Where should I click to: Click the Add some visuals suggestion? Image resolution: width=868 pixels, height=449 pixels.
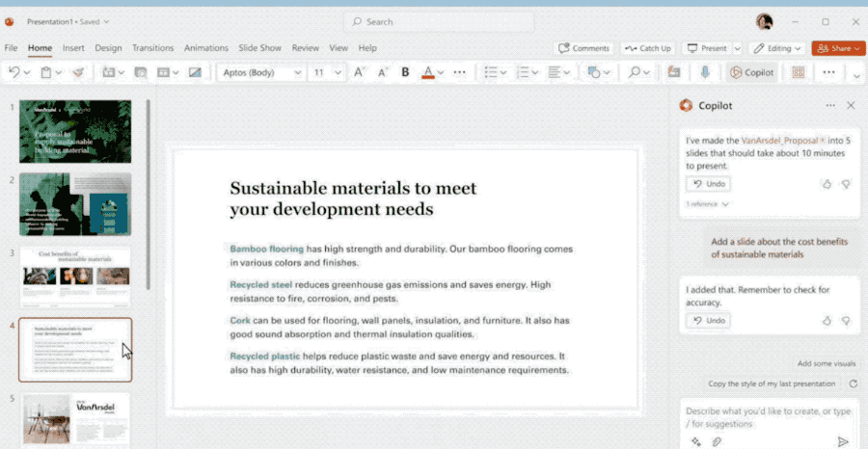(827, 363)
